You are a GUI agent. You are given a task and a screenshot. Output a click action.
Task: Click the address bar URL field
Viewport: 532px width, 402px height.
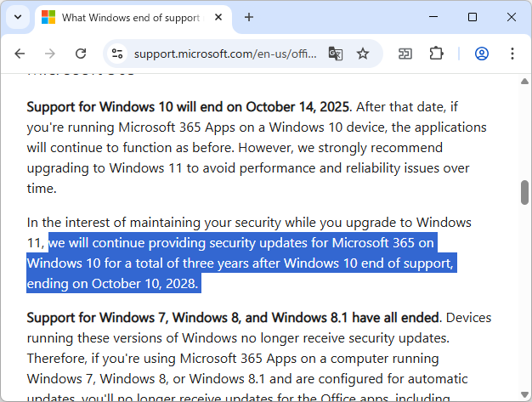(x=225, y=54)
